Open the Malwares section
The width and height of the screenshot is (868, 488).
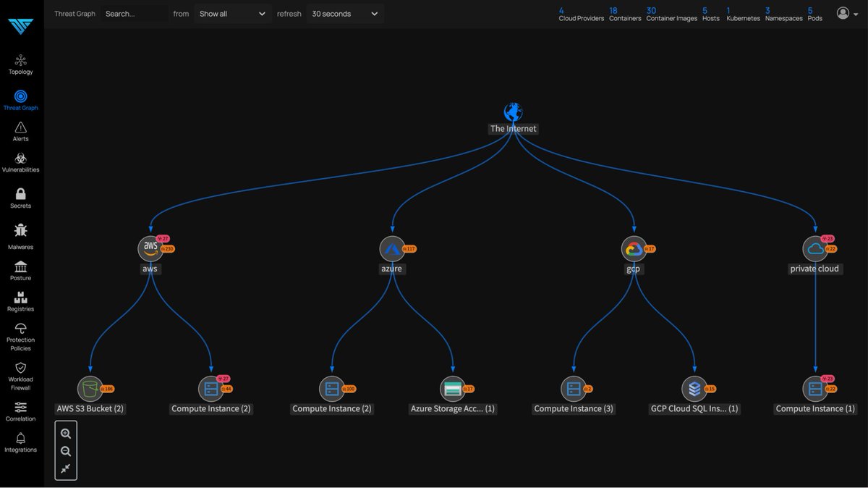click(x=20, y=237)
